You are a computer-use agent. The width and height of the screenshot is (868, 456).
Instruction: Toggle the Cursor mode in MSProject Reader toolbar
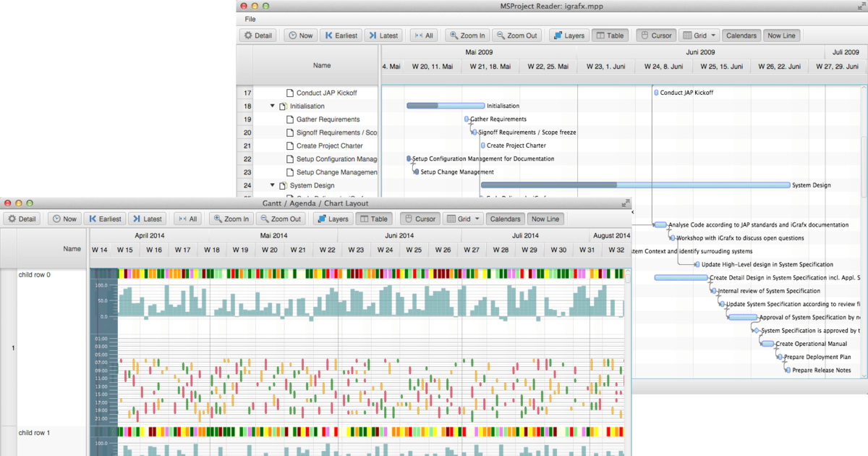655,35
